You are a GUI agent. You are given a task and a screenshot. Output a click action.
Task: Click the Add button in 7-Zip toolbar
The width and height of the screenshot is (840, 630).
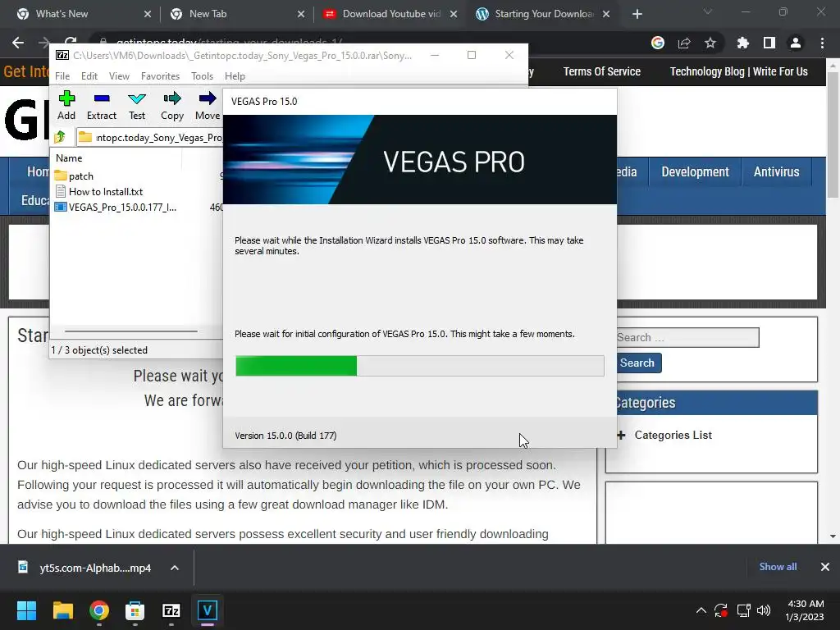(x=66, y=106)
